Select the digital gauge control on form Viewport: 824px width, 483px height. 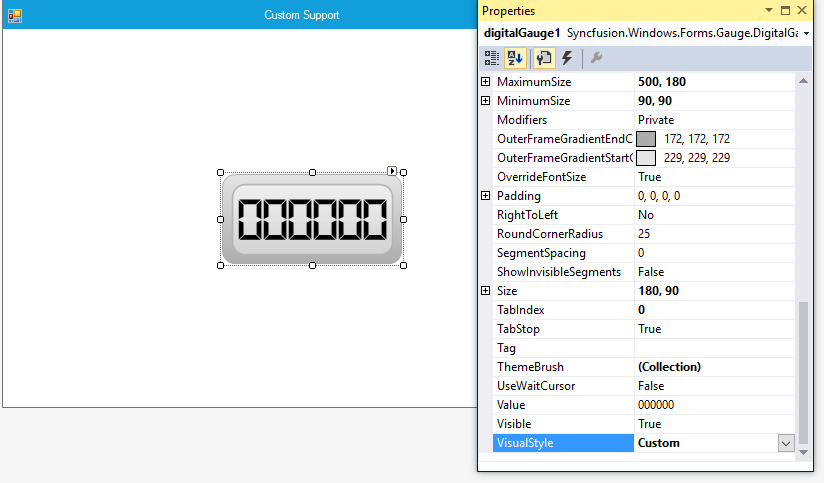pos(312,219)
